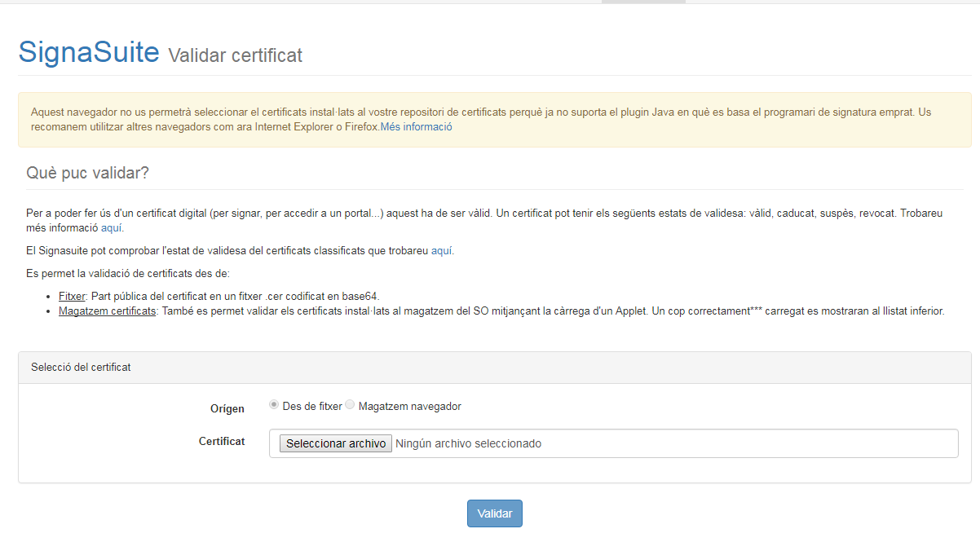Click the underlined "Fitxer" list term
The image size is (980, 542).
72,296
